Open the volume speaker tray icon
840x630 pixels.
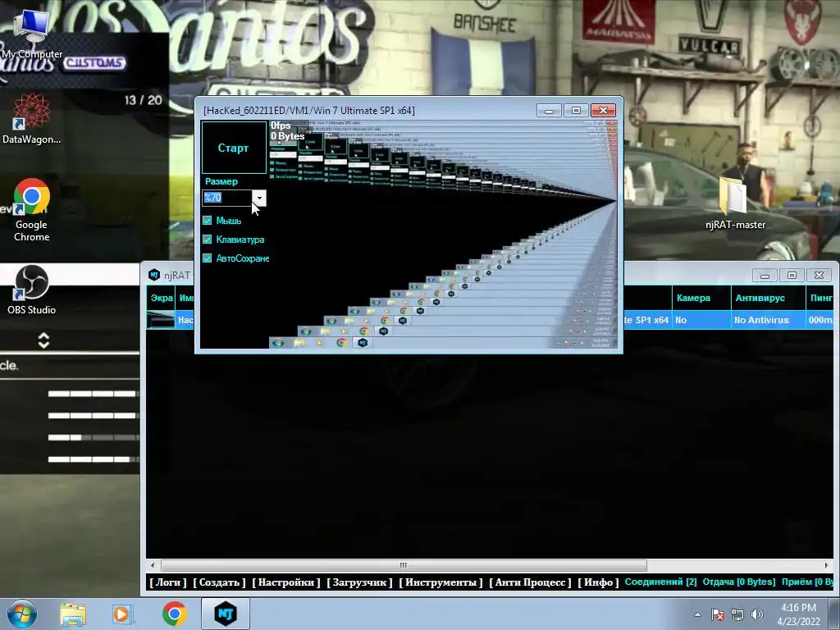point(756,614)
